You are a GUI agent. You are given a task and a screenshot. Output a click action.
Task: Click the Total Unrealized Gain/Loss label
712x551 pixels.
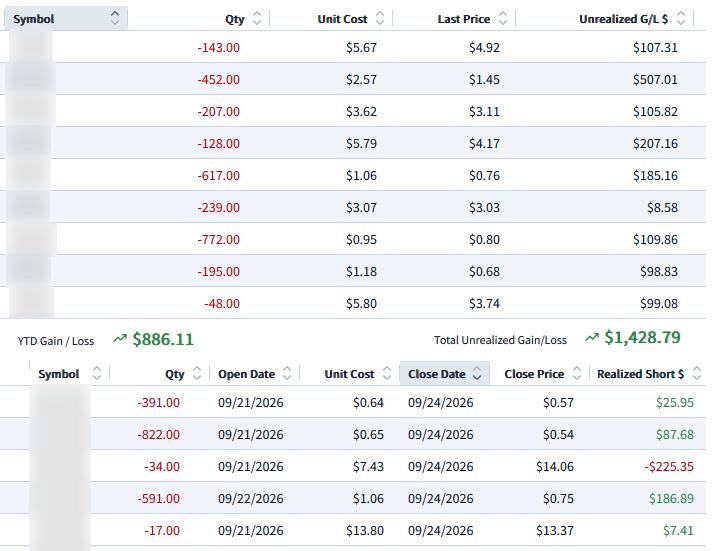pos(500,340)
